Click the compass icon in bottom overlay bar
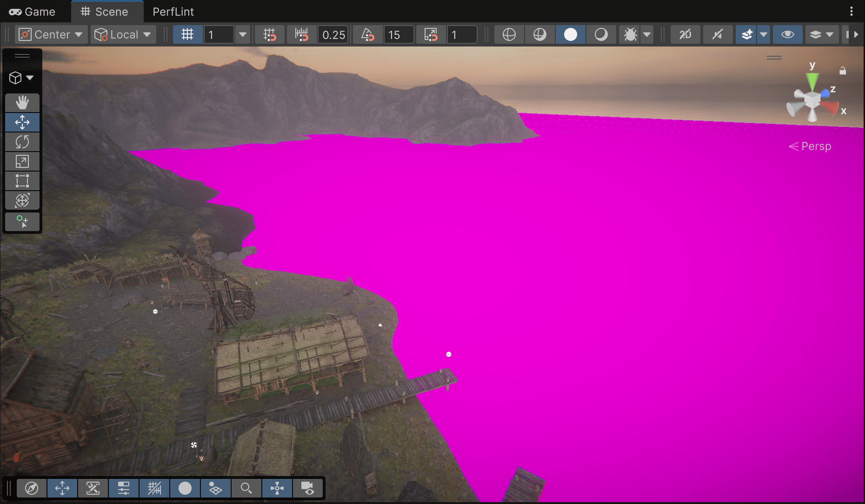Screen dimensions: 865x504 coord(32,488)
